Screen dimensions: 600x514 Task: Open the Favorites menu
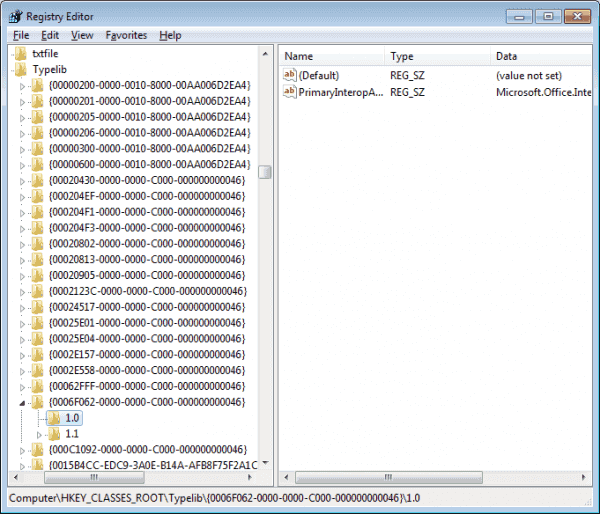click(126, 35)
